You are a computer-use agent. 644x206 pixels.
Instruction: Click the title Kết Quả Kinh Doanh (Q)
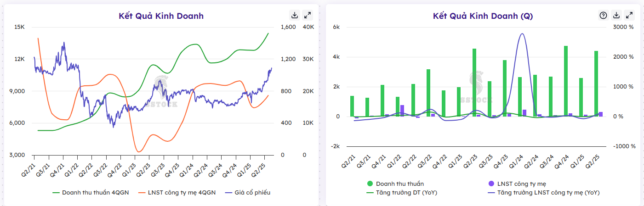tap(483, 16)
